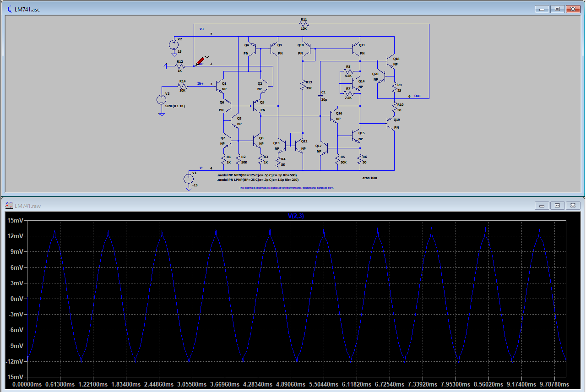Select the ground symbol left of R12

tap(166, 66)
